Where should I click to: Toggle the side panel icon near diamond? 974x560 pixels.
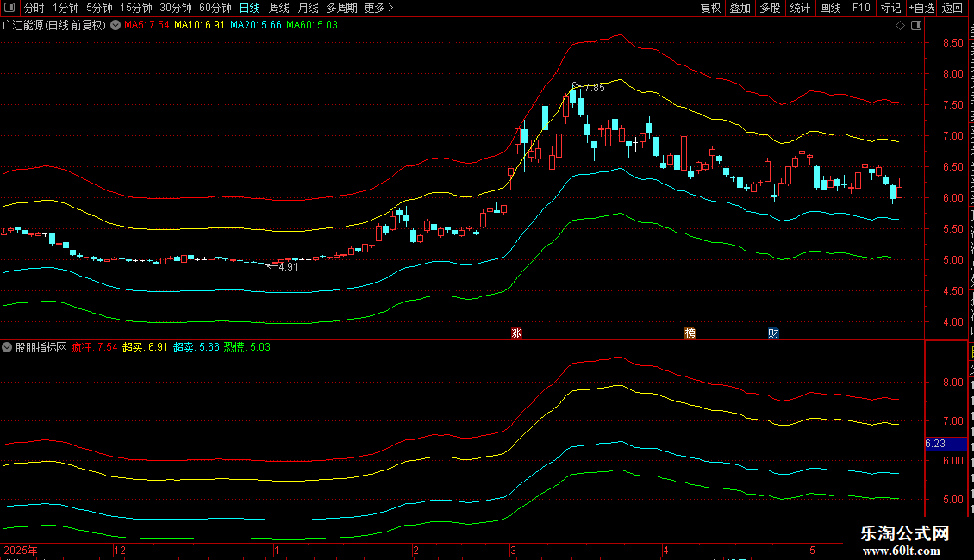(x=916, y=25)
